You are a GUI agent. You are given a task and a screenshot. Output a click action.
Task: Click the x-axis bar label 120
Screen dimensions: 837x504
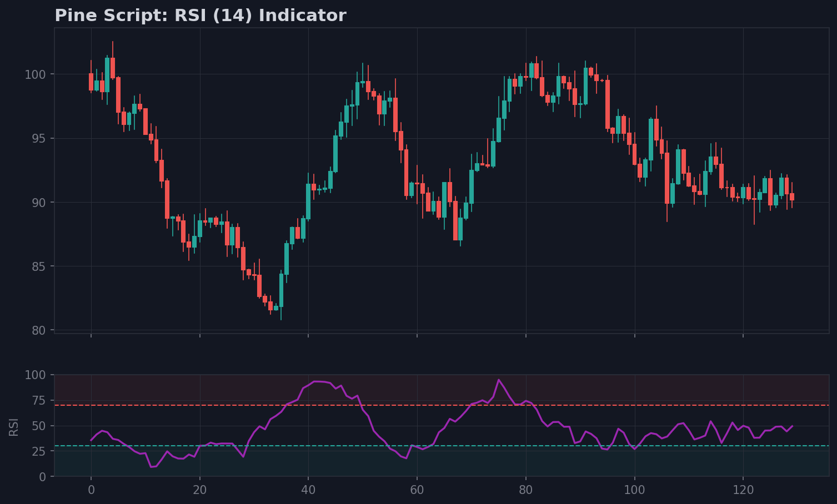pos(743,490)
